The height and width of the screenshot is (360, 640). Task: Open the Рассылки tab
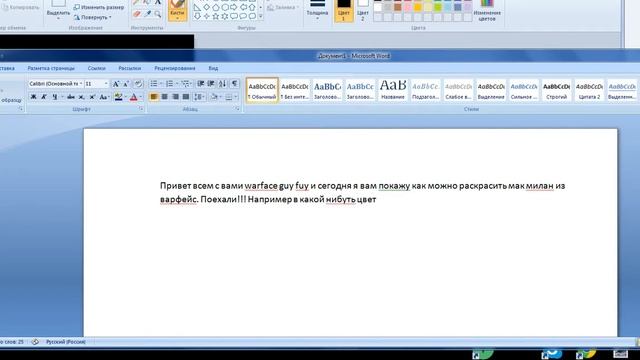tap(129, 68)
